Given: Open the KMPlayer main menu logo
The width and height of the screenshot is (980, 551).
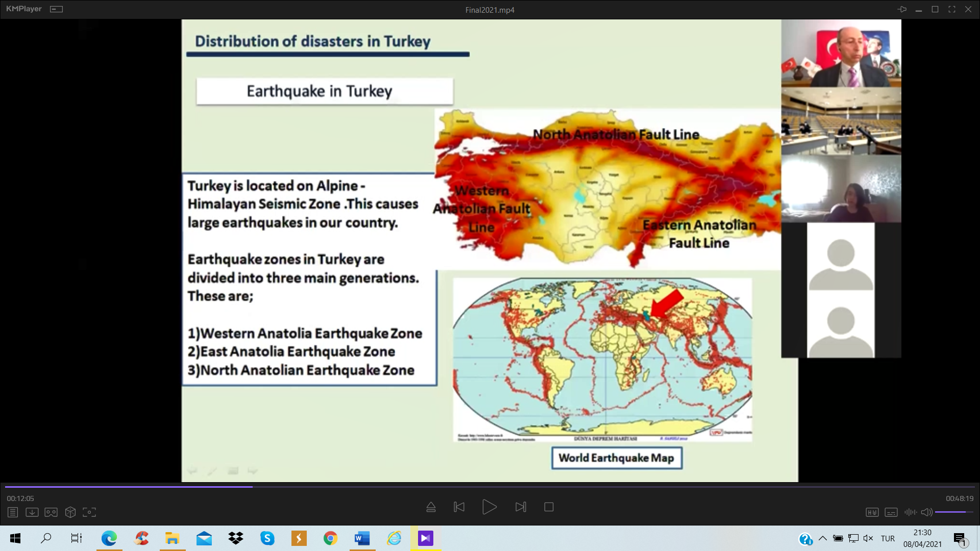Looking at the screenshot, I should [24, 9].
